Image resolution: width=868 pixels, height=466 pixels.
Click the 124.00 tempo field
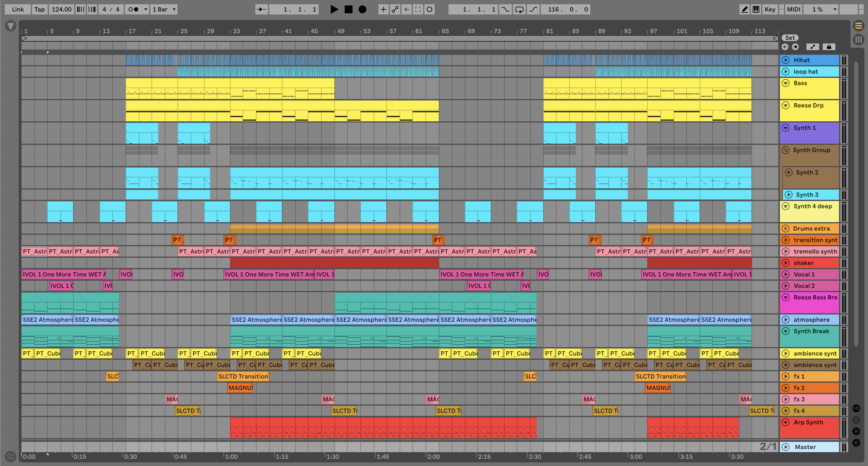[x=62, y=9]
